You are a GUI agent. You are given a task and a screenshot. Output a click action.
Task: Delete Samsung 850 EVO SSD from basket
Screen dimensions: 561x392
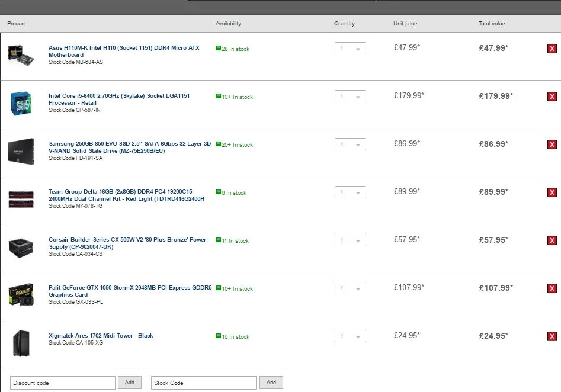[x=552, y=144]
